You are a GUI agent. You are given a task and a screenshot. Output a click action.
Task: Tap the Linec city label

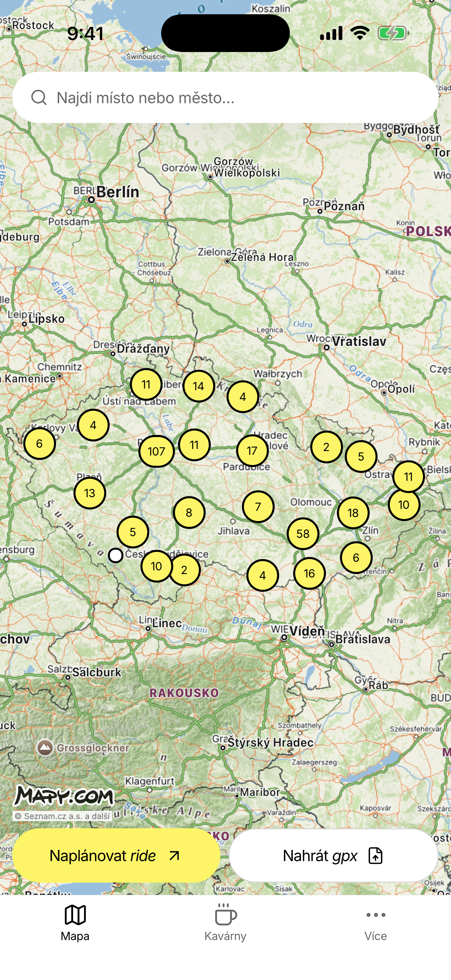pyautogui.click(x=167, y=623)
